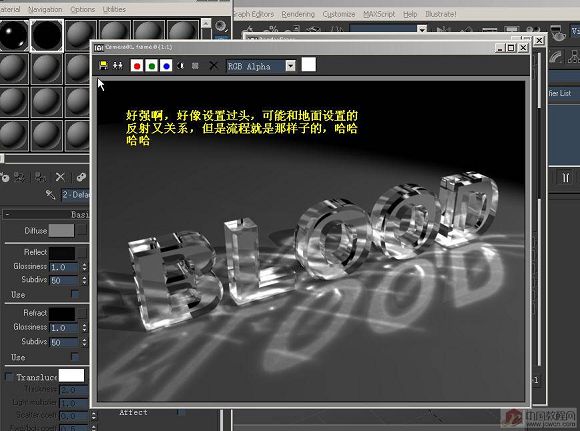Image resolution: width=580 pixels, height=431 pixels.
Task: Collapse the Basic parameters rollout
Action: (x=7, y=214)
